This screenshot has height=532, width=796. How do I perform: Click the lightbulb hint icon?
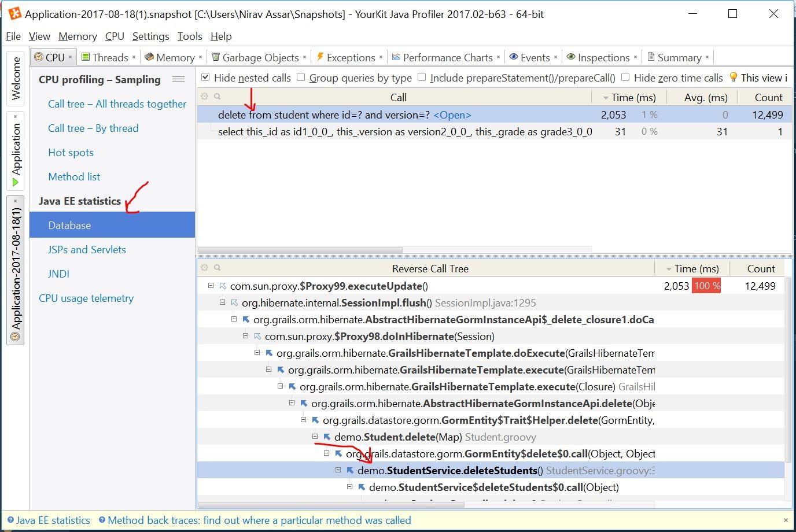[x=733, y=77]
